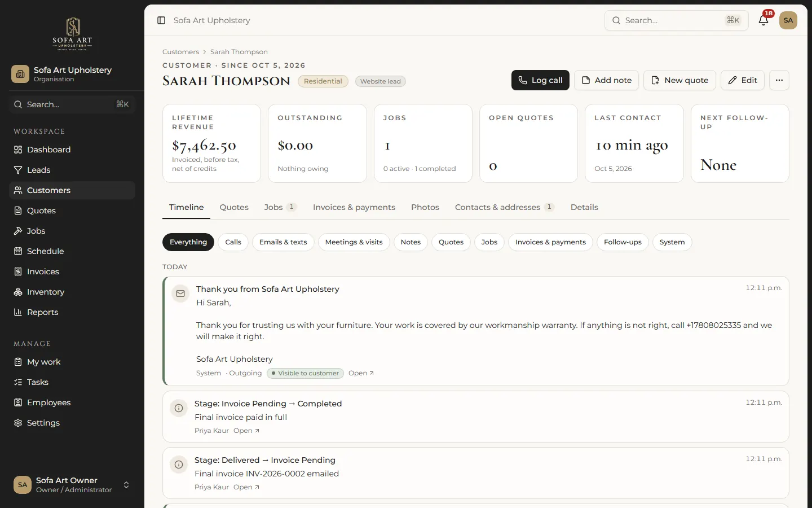
Task: Click the Log call button
Action: (540, 80)
